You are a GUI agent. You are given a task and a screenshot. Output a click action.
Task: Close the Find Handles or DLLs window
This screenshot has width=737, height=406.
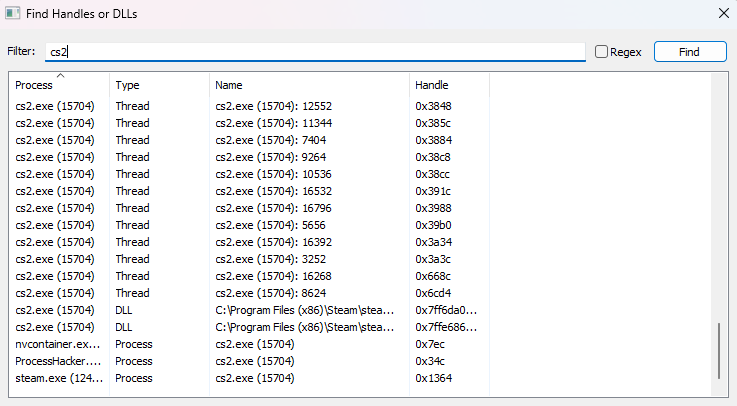point(722,14)
